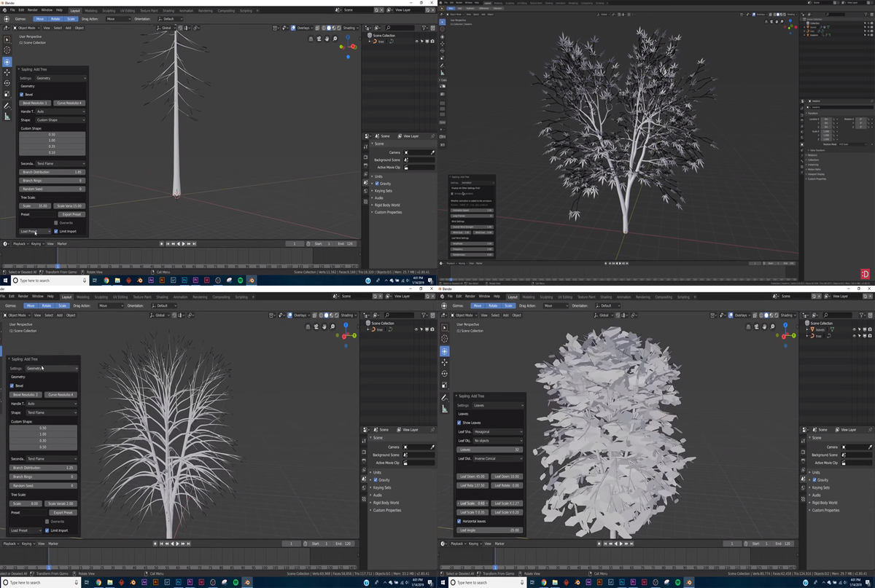Select the Annotate tool in the pine-tree viewport toolbar

point(7,106)
